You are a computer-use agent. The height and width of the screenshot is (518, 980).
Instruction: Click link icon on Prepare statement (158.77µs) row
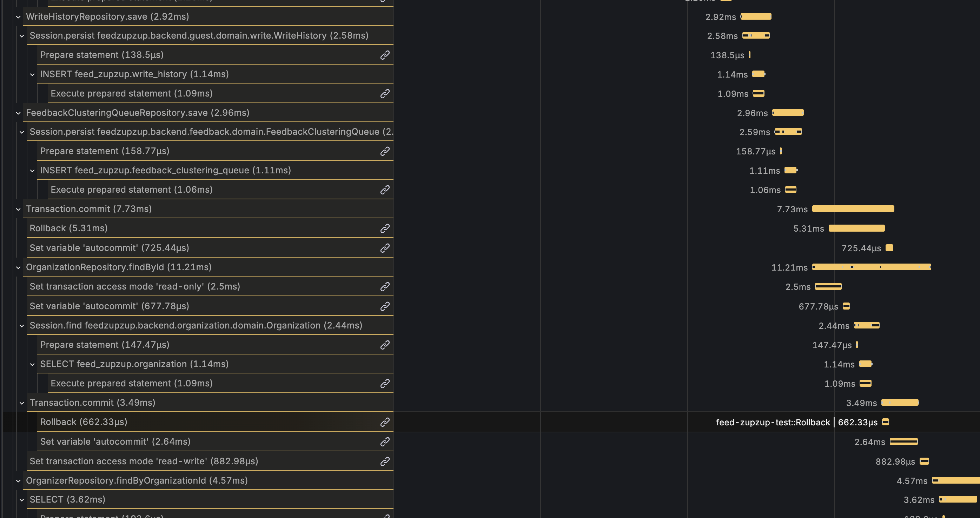pyautogui.click(x=385, y=151)
